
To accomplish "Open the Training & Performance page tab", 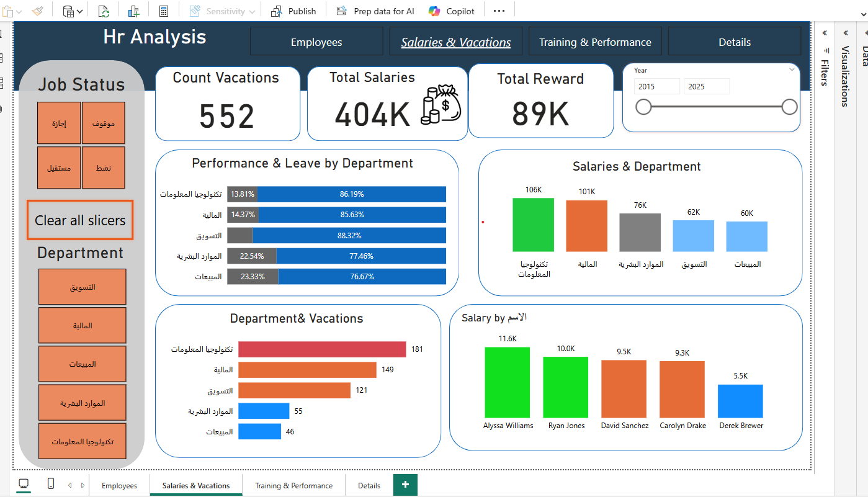I will coord(293,485).
